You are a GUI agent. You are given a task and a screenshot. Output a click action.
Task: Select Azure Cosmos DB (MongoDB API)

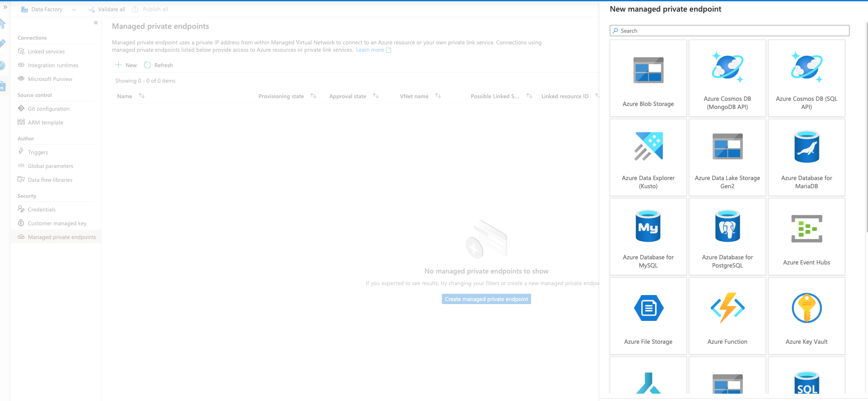click(727, 78)
